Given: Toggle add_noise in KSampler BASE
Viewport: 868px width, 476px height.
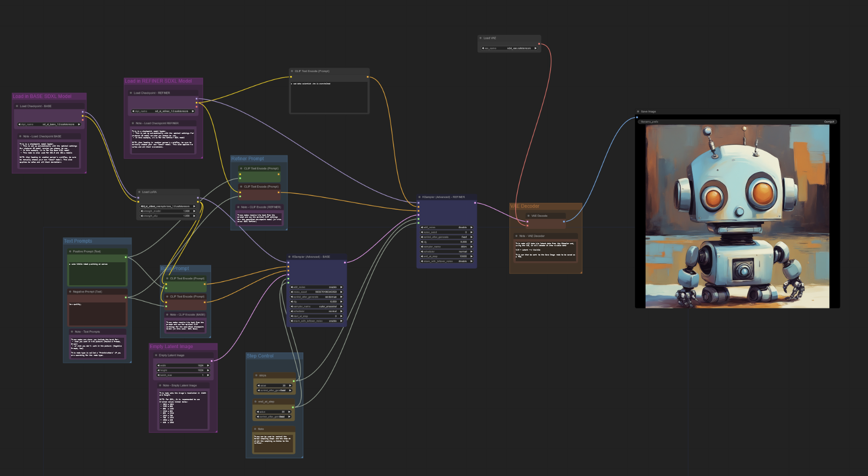Looking at the screenshot, I should coord(316,287).
